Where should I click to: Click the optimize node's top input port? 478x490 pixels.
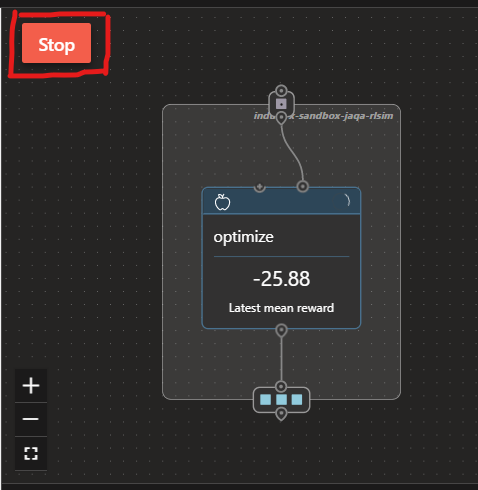(303, 187)
